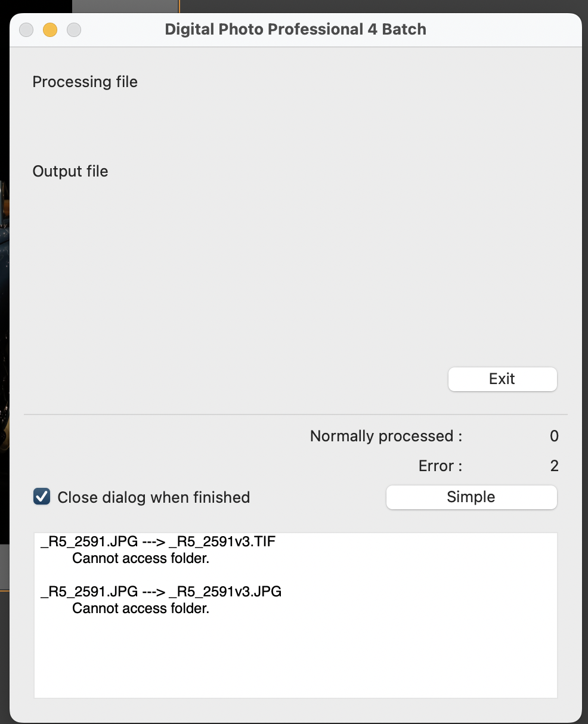Click the 'Digital Photo Professional 4 Batch' title
Viewport: 588px width, 724px height.
tap(296, 29)
